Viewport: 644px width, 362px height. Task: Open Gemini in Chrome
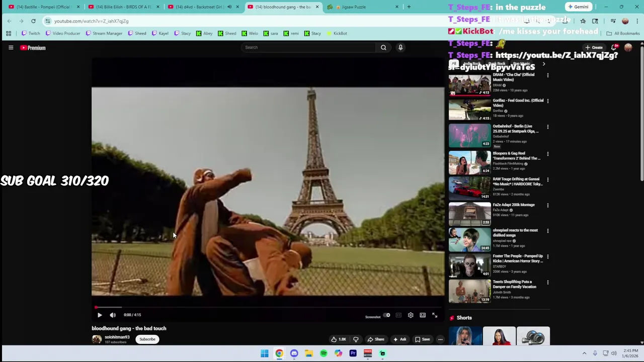[x=578, y=7]
